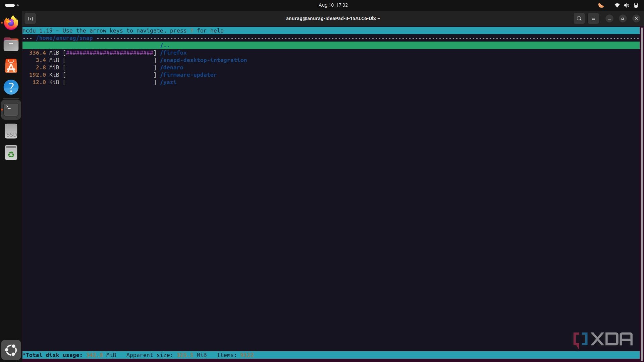Click the Total disk usage status text

click(x=69, y=355)
